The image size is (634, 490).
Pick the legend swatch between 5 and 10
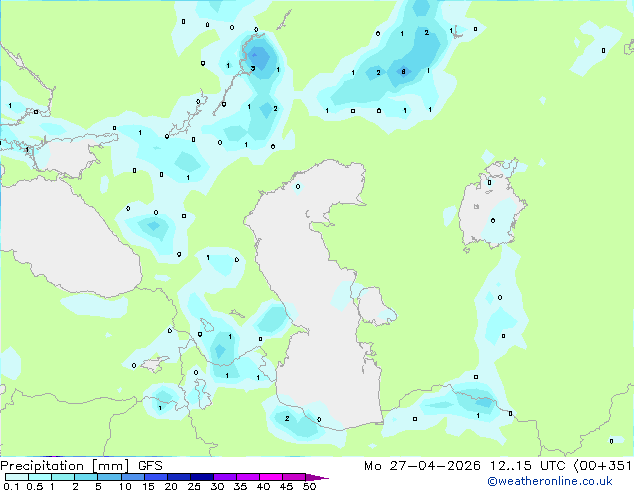pyautogui.click(x=109, y=477)
